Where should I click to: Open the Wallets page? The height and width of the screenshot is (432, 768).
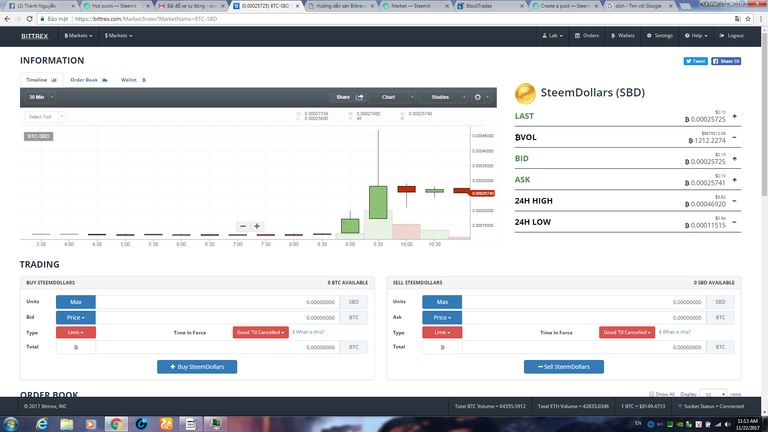coord(623,36)
